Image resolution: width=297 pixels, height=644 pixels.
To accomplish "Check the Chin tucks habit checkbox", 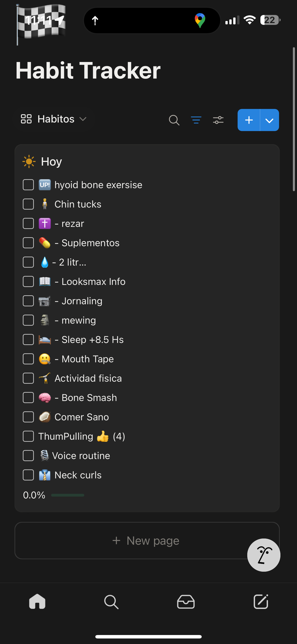I will coord(28,204).
